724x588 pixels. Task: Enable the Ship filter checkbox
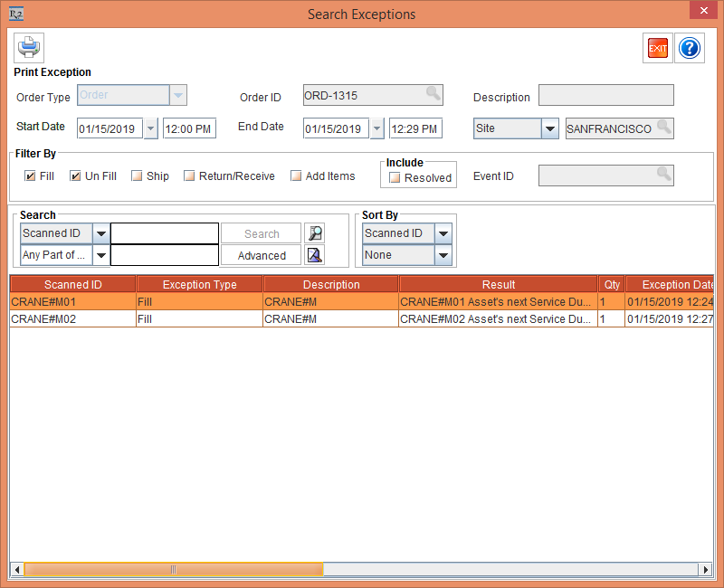137,176
